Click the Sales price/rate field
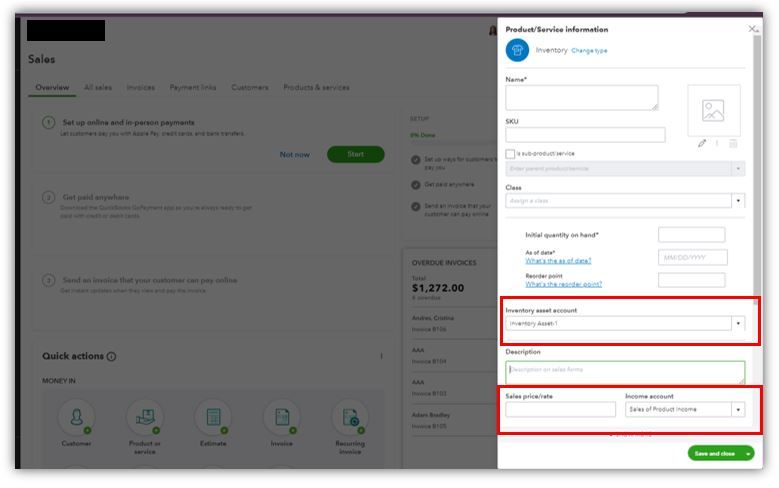This screenshot has height=488, width=779. click(560, 409)
